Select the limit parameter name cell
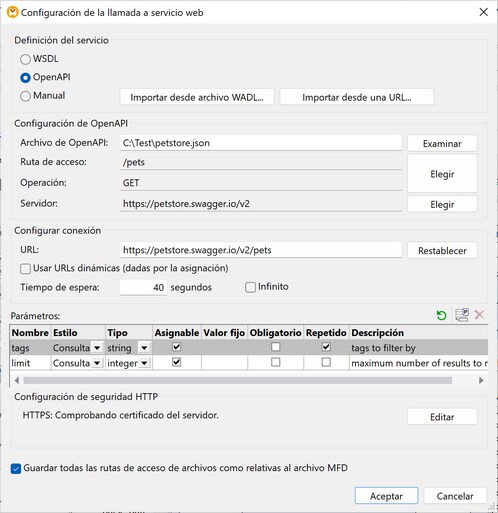The width and height of the screenshot is (498, 513). [x=30, y=363]
